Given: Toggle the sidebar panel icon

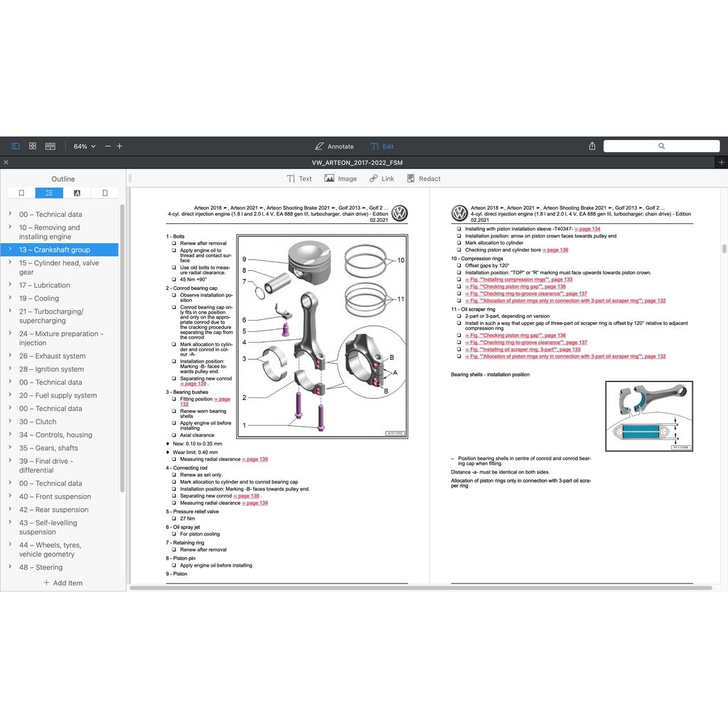Looking at the screenshot, I should (16, 146).
